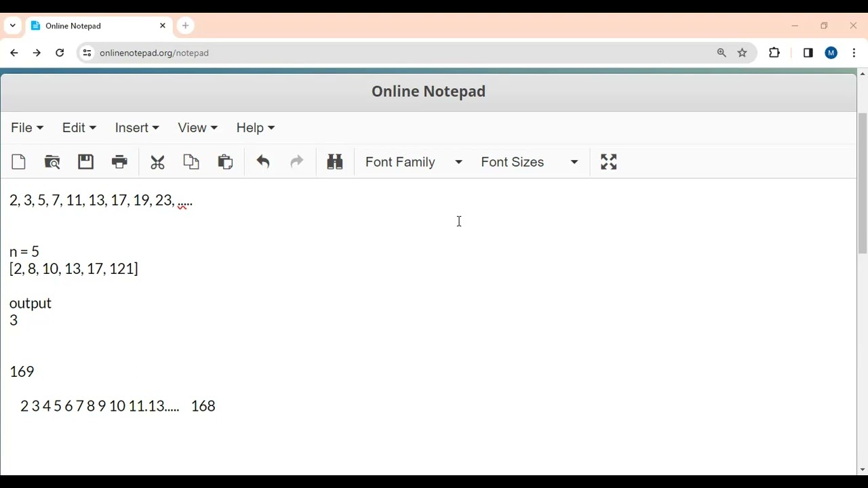
Task: Open Chrome three-dot menu
Action: point(854,53)
